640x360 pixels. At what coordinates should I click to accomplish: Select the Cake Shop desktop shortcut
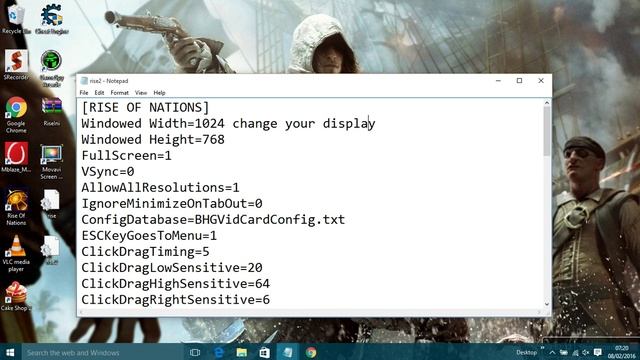point(16,297)
